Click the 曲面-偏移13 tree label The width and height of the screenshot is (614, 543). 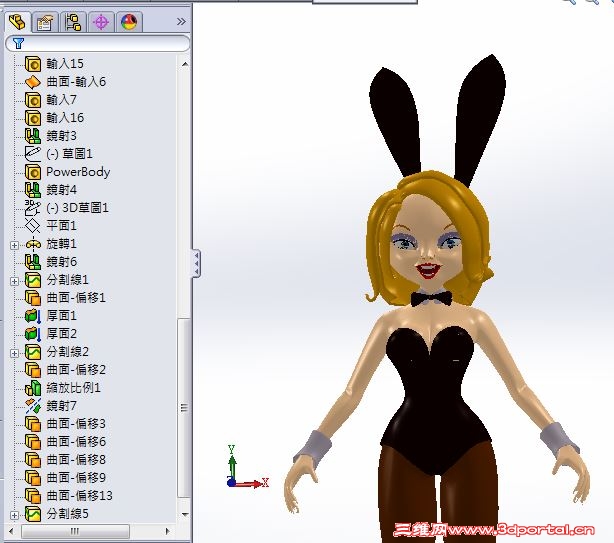79,496
